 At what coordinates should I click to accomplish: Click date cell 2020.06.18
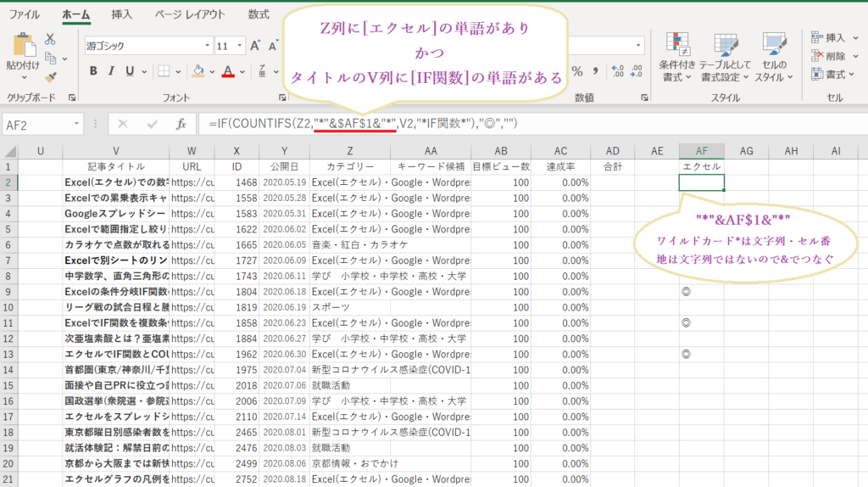pos(284,291)
